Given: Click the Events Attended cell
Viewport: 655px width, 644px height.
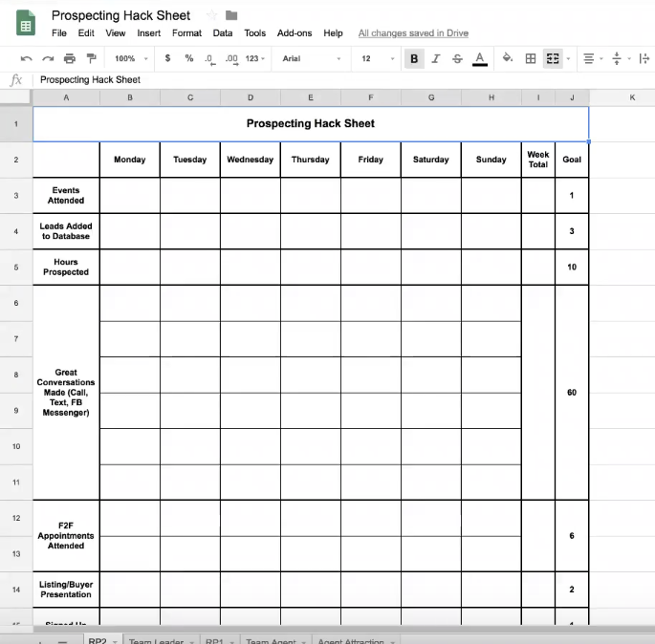Looking at the screenshot, I should coord(66,195).
